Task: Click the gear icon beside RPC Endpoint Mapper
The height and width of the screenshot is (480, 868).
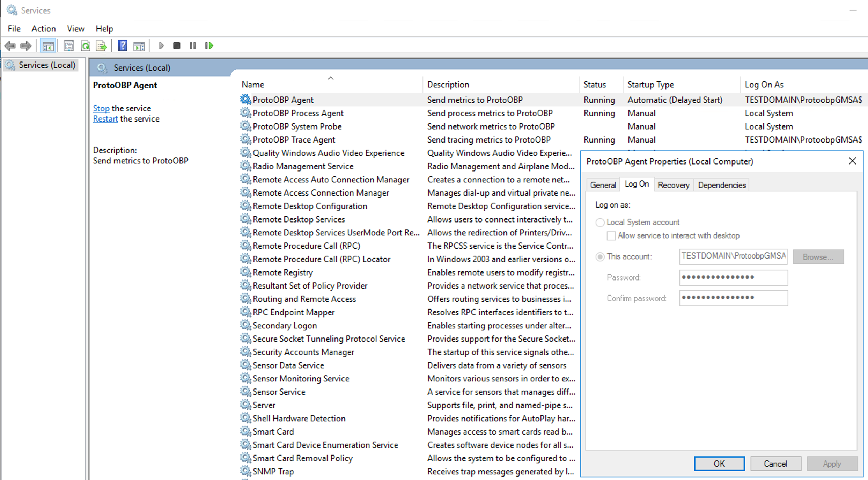Action: [245, 312]
